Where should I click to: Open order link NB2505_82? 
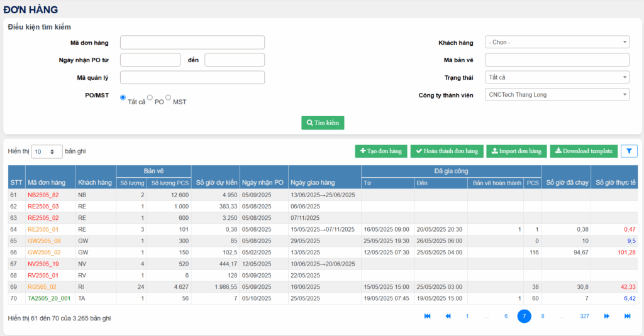click(43, 195)
